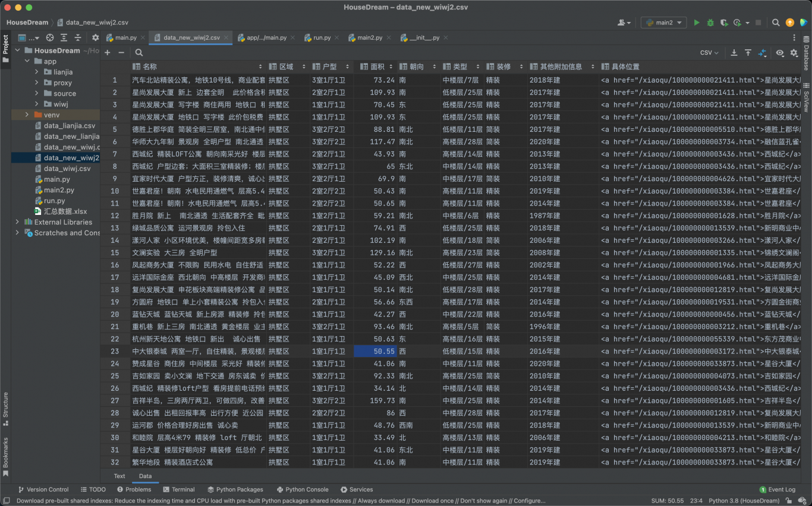Open the Problems tool window

(x=134, y=489)
